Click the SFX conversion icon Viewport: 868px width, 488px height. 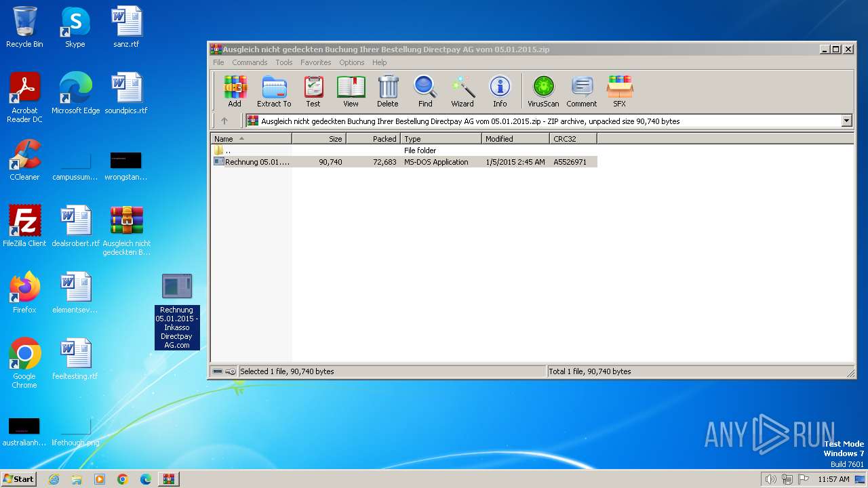(620, 91)
